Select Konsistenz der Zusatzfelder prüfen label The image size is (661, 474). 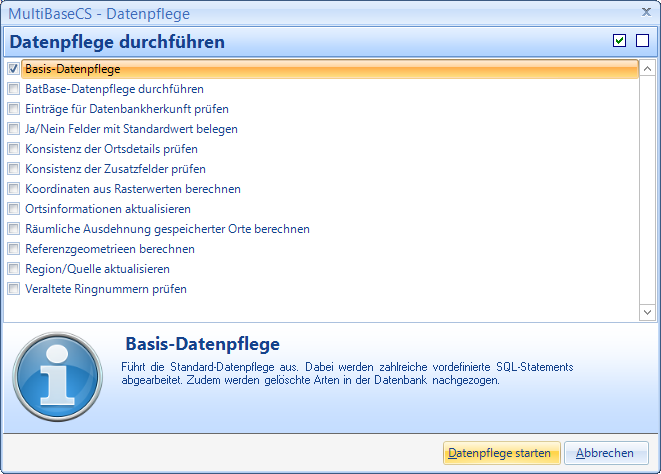coord(115,169)
